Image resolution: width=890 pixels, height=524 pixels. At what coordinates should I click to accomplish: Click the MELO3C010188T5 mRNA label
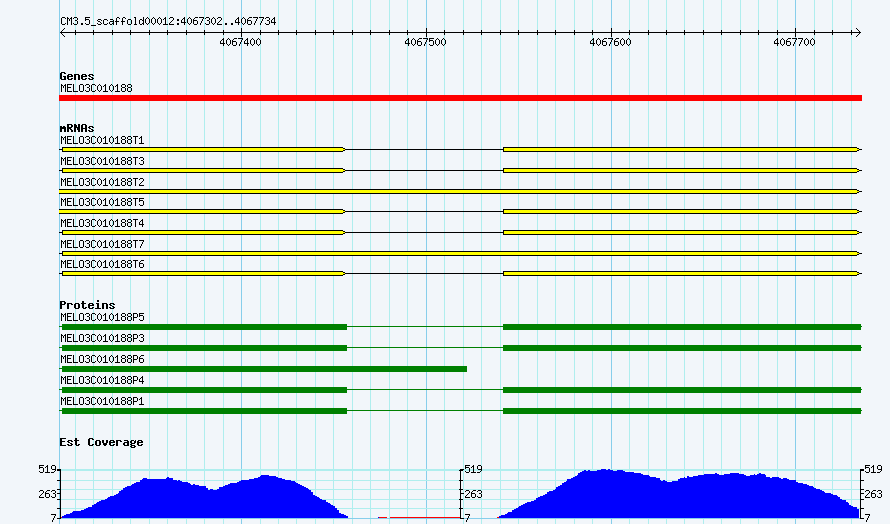tap(102, 202)
